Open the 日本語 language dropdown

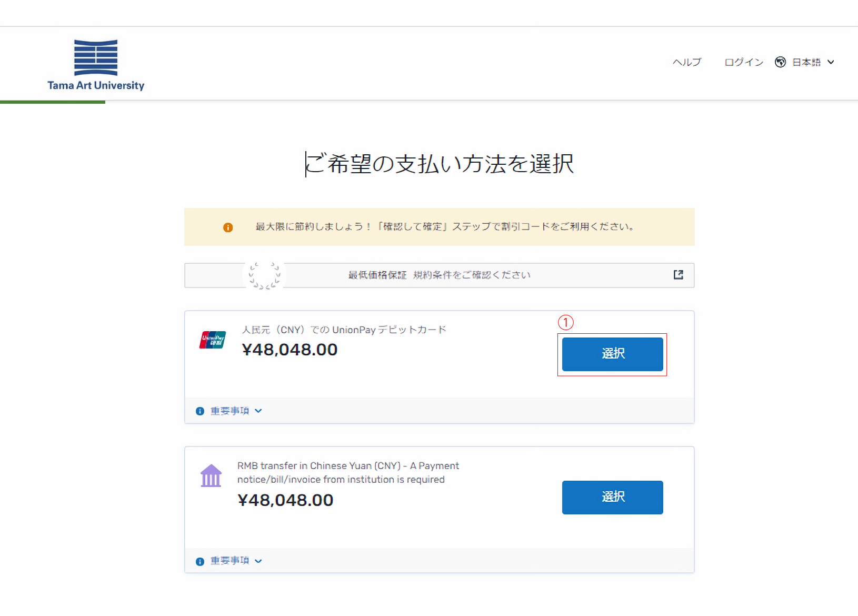(x=813, y=62)
